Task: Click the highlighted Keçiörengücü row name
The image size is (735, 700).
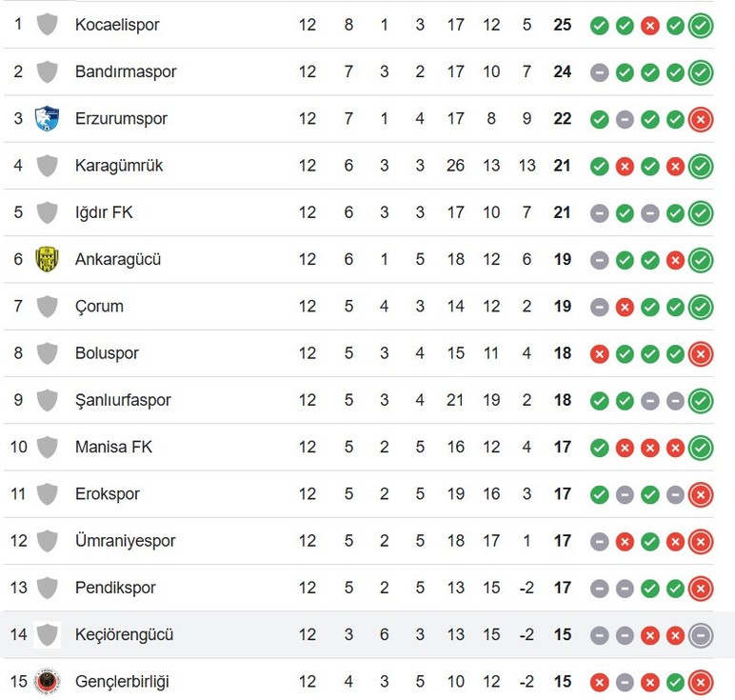Action: point(124,634)
